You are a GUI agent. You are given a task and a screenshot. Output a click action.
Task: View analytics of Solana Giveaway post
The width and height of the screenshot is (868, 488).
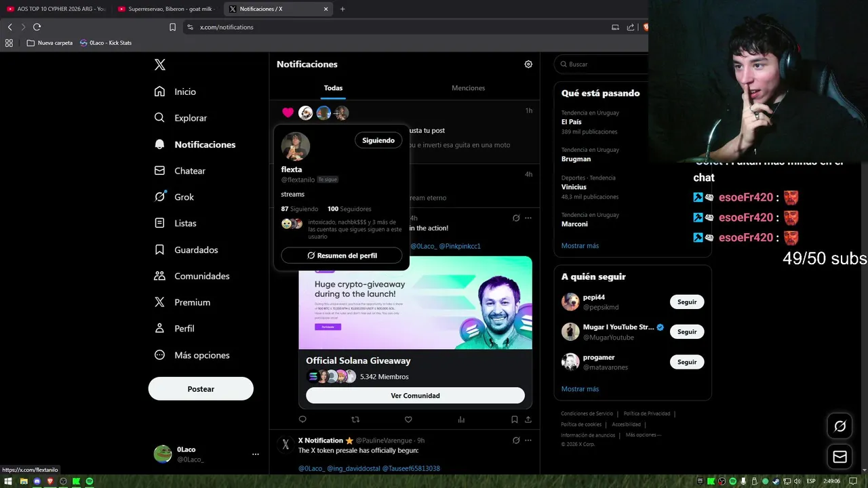[x=461, y=420]
